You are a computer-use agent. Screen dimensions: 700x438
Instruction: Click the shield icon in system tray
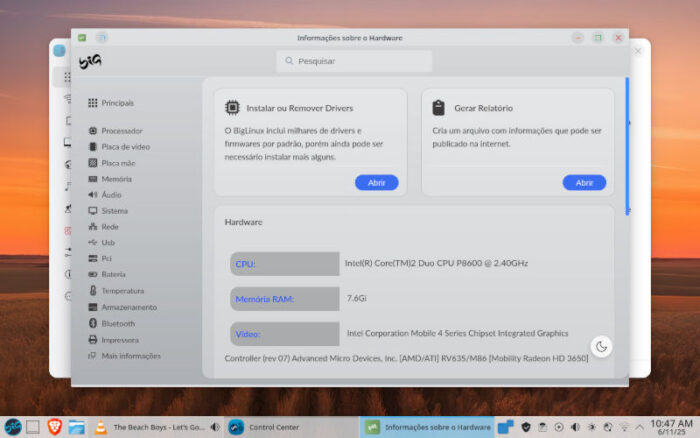(x=526, y=427)
